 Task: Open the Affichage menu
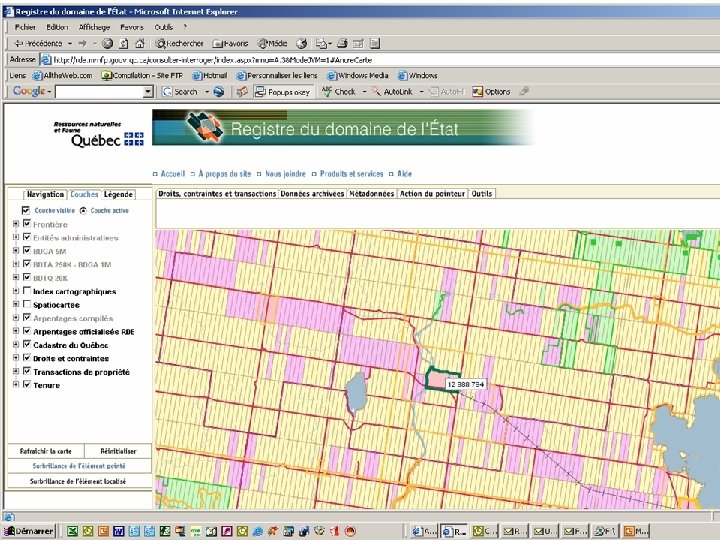pos(94,27)
